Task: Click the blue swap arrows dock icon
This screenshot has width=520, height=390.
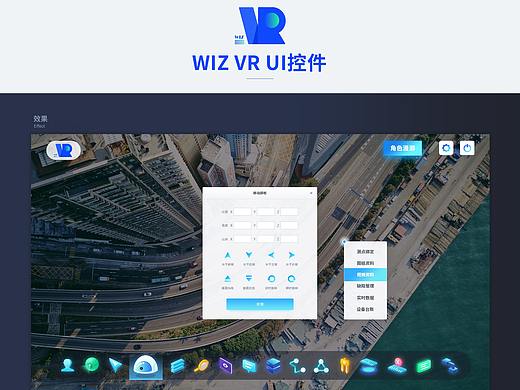Action: (450, 366)
